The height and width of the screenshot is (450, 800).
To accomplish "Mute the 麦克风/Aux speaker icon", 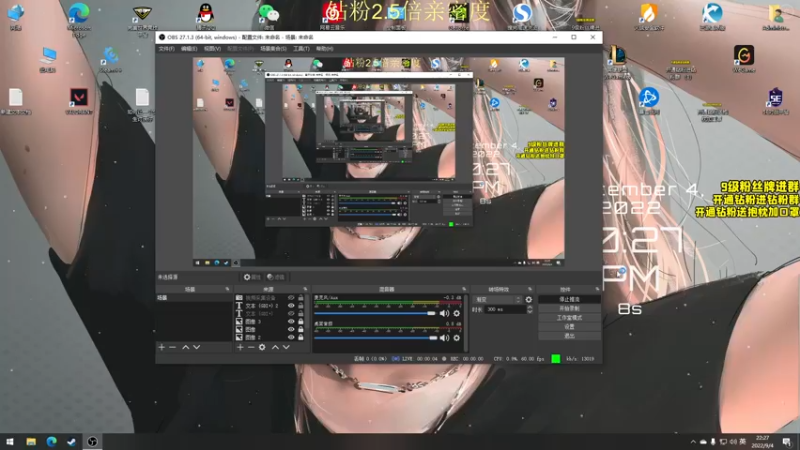I will pyautogui.click(x=444, y=313).
